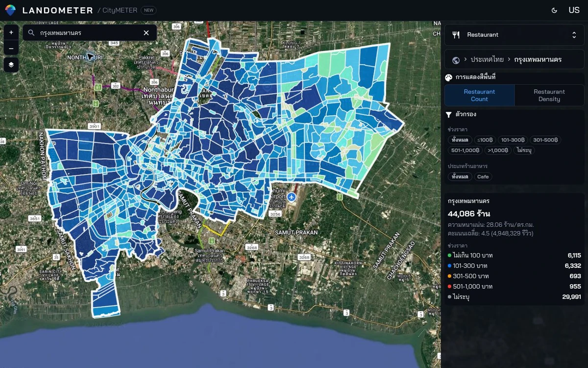Filter by ≤100฿ price range
Screen dimensions: 588x368
click(485, 140)
